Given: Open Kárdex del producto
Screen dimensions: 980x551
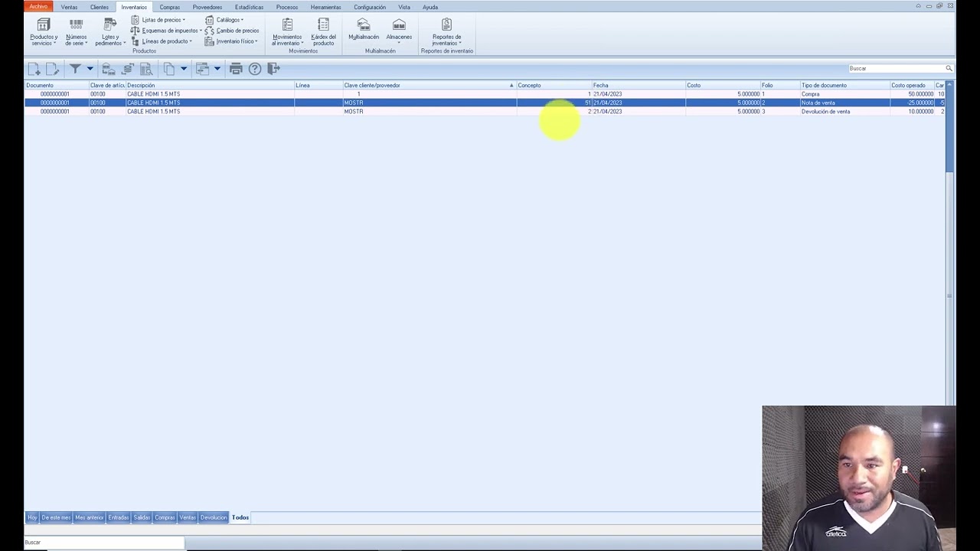Looking at the screenshot, I should coord(323,32).
